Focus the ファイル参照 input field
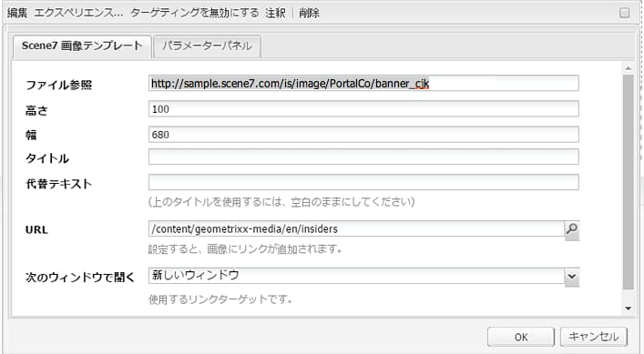Screen dimensions: 644x354 (x=363, y=84)
